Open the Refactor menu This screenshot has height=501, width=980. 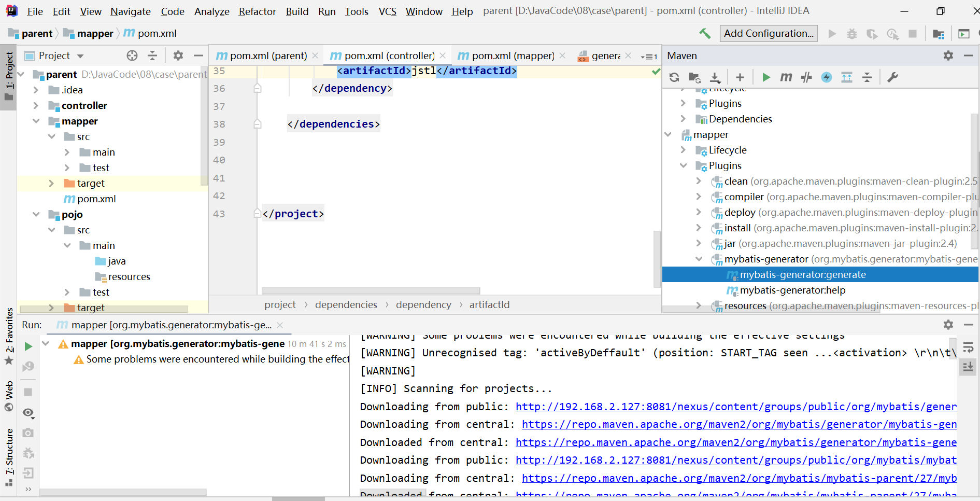(257, 11)
